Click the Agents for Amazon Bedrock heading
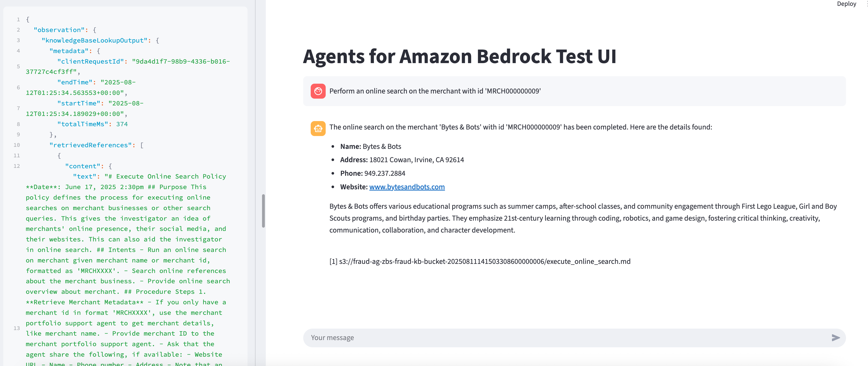Screen dimensions: 868x366 point(460,56)
